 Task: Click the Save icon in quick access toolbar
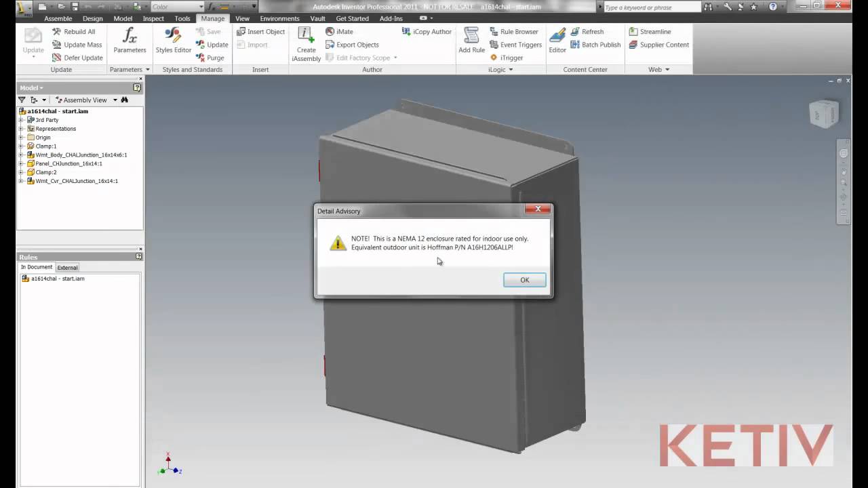coord(75,7)
